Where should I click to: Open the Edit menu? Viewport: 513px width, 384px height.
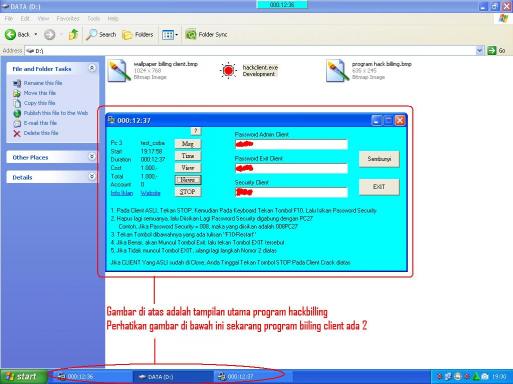pyautogui.click(x=25, y=19)
